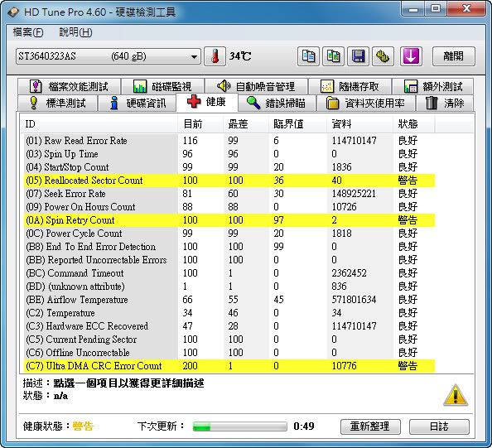Open the drive selection dropdown ST3640323AS
This screenshot has height=448, width=492.
(x=109, y=56)
